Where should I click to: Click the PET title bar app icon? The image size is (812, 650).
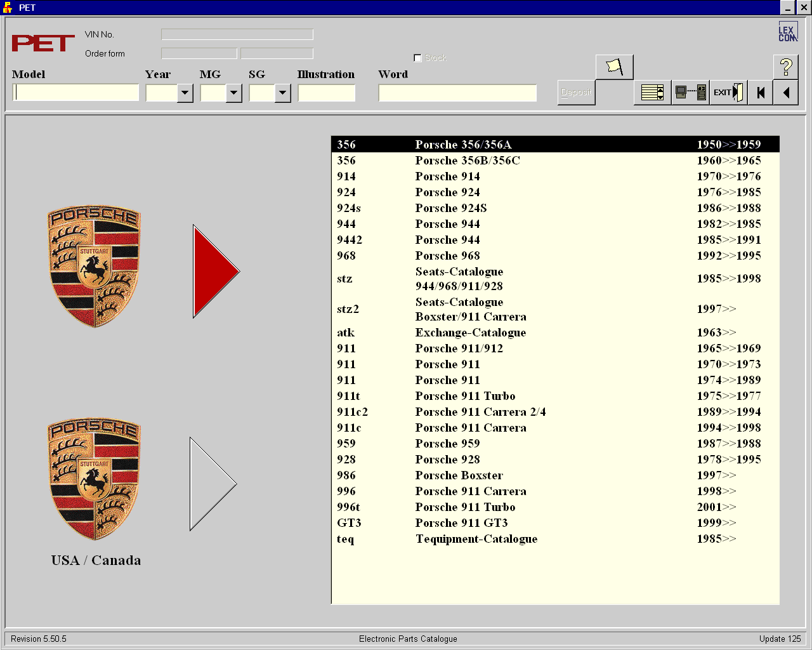(x=8, y=8)
